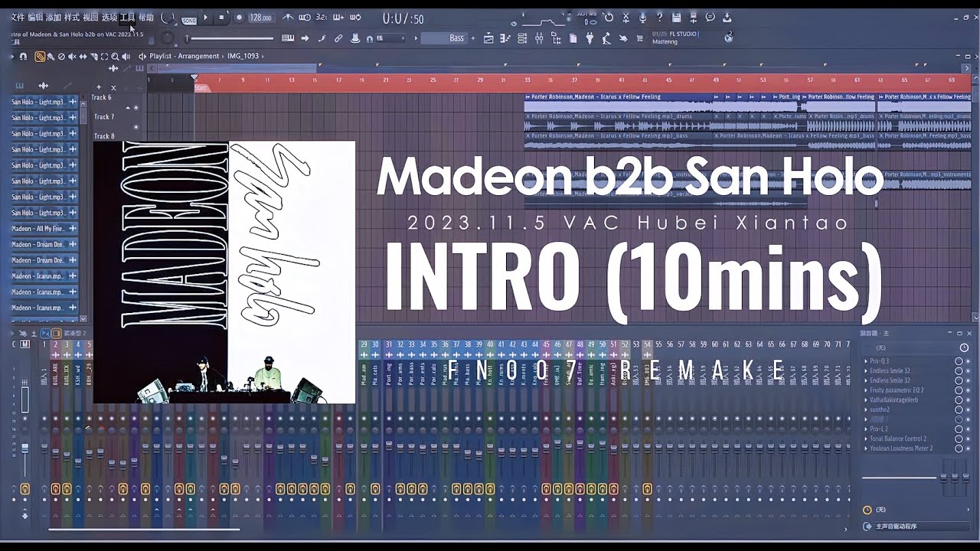Toggle enable circle for Tonal Balance Control 2
Screen dimensions: 980x551
tap(958, 439)
